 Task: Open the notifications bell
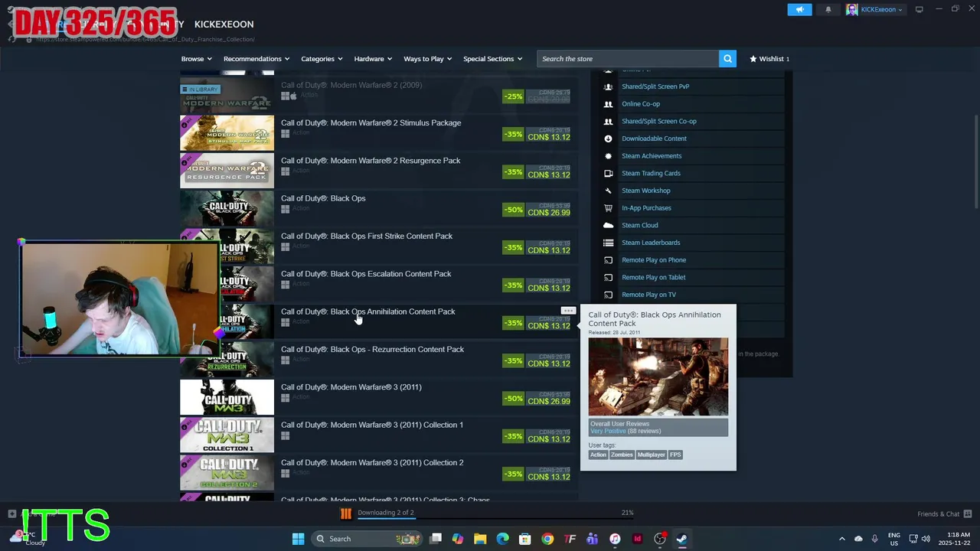pyautogui.click(x=828, y=9)
